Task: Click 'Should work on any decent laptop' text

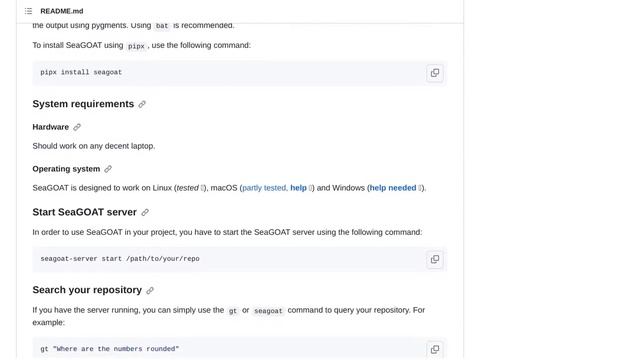Action: coord(94,146)
